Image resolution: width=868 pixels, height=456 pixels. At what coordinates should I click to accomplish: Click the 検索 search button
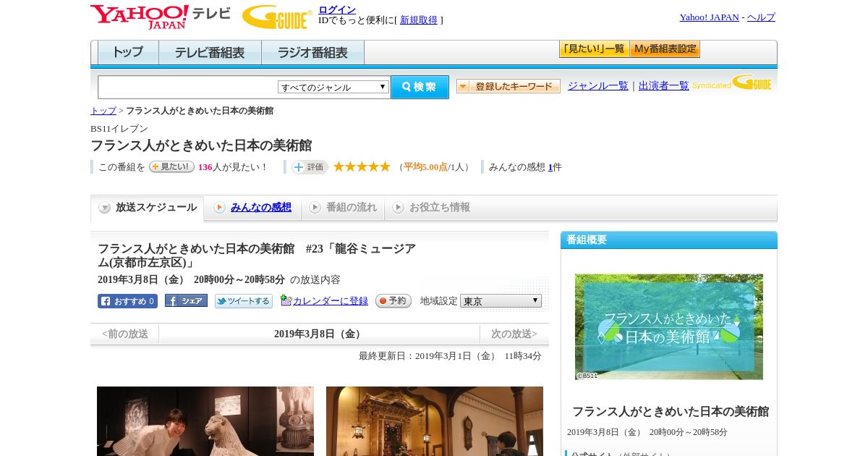coord(420,87)
